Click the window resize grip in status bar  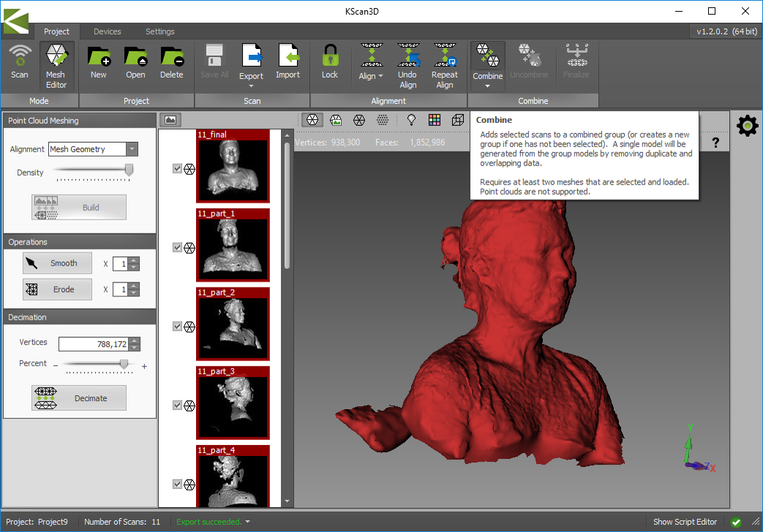pyautogui.click(x=756, y=522)
